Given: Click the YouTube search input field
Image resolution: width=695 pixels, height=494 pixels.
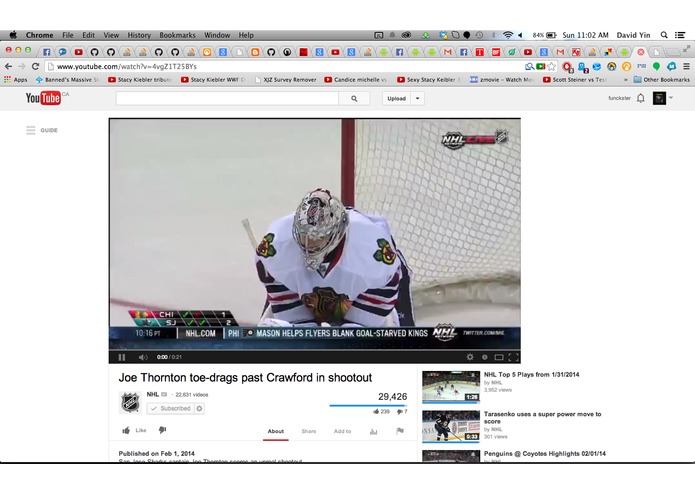Looking at the screenshot, I should pyautogui.click(x=227, y=98).
